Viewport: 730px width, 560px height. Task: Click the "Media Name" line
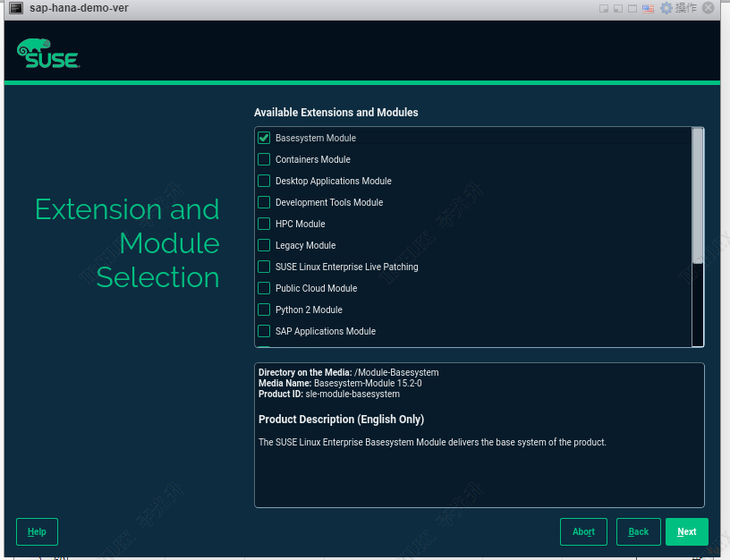(x=340, y=383)
